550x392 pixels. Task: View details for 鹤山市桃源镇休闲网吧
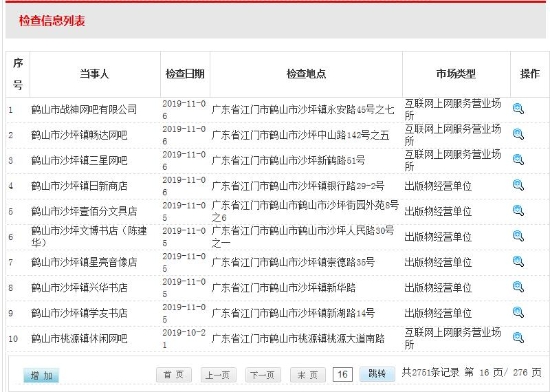click(518, 338)
